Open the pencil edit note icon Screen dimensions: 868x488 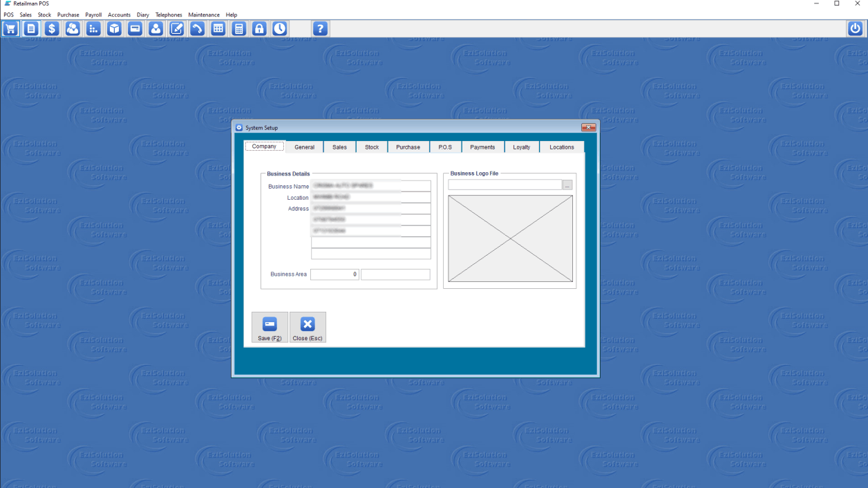pos(176,28)
